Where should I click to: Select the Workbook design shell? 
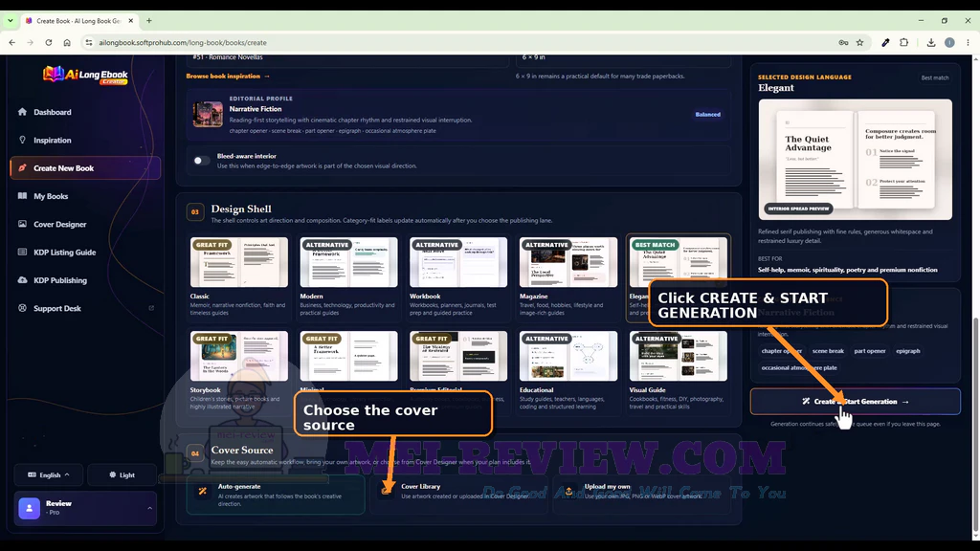458,276
